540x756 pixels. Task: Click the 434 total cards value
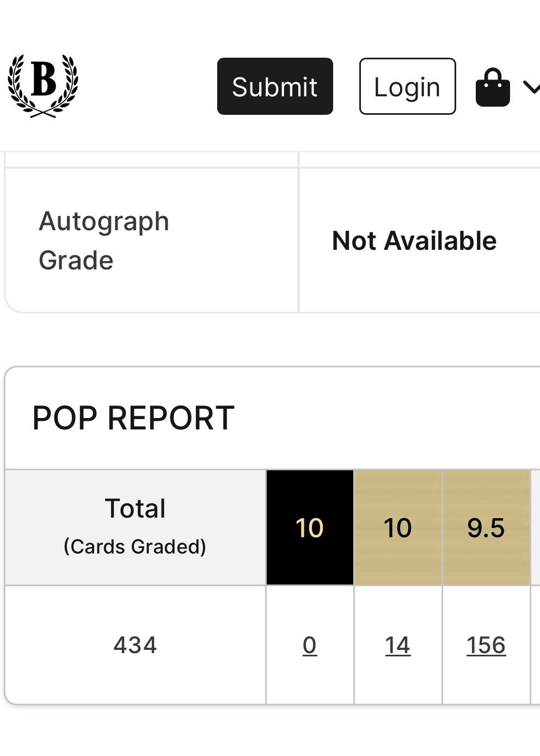click(x=135, y=646)
